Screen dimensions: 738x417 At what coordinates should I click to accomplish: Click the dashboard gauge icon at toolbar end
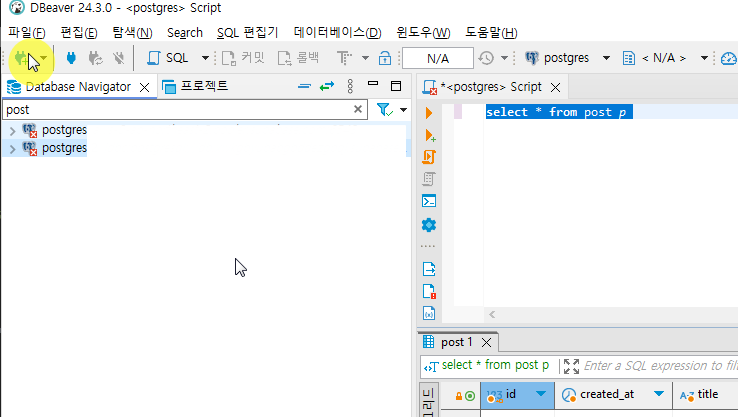click(729, 58)
